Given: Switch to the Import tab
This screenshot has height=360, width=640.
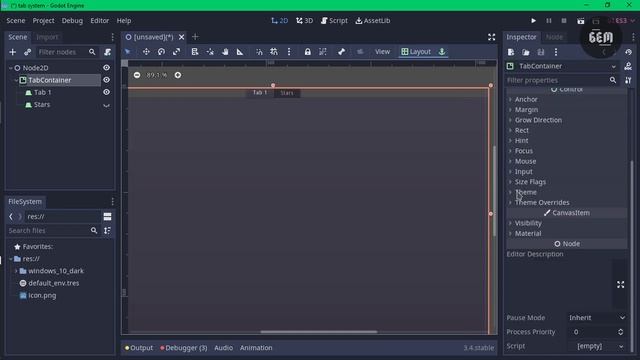Looking at the screenshot, I should click(x=47, y=37).
